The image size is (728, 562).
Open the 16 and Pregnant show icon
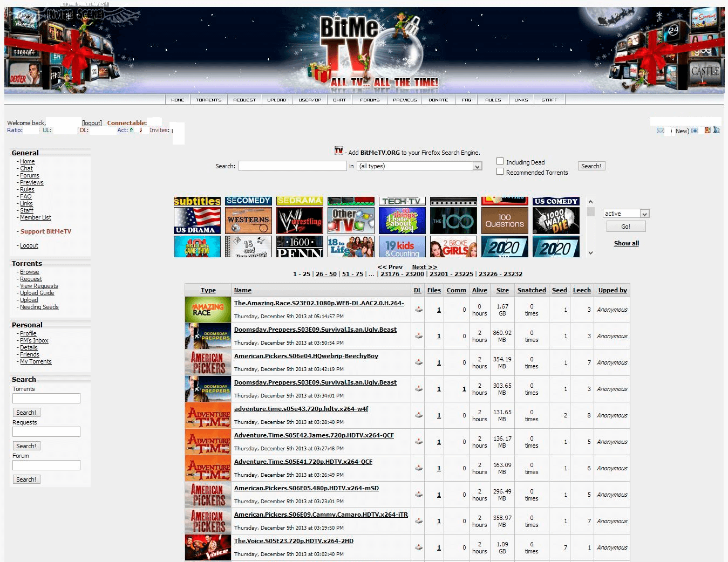[x=248, y=246]
